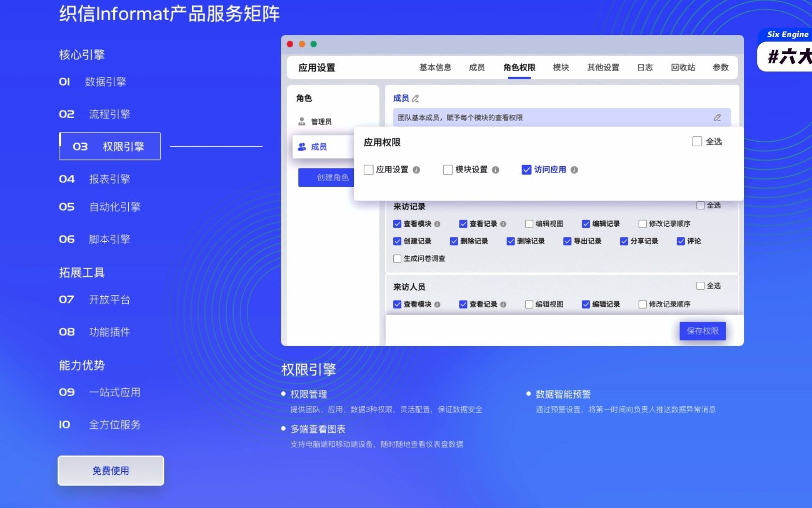The height and width of the screenshot is (508, 812).
Task: Click the 数据智能预警 feature heading
Action: [x=563, y=394]
